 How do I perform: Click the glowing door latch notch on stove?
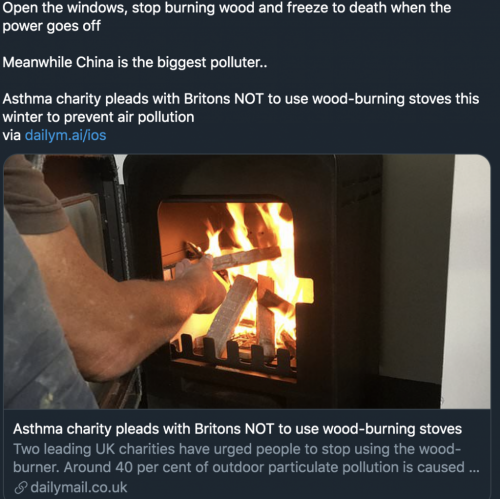coord(305,291)
